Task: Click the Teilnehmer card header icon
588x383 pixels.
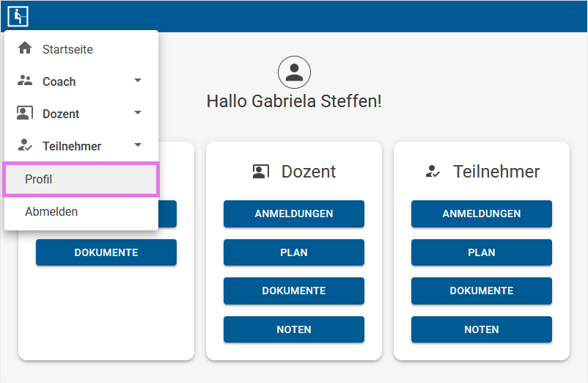Action: [433, 172]
